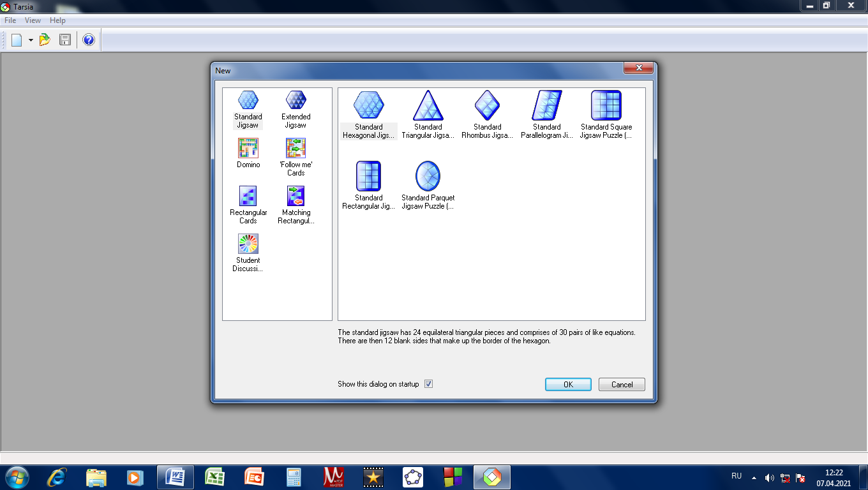Choose the Domino category icon
Screen dimensions: 868x490
point(248,148)
